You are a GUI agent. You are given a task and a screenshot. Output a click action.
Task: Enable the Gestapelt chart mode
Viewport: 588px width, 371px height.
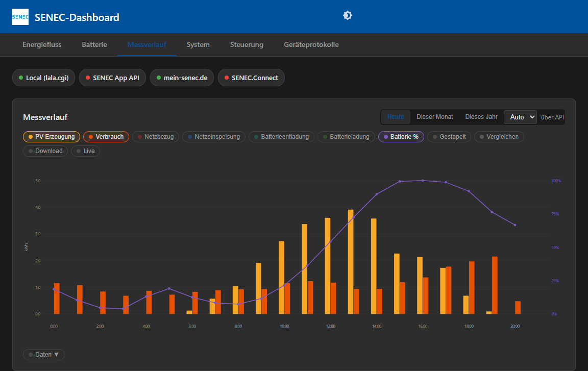(449, 137)
